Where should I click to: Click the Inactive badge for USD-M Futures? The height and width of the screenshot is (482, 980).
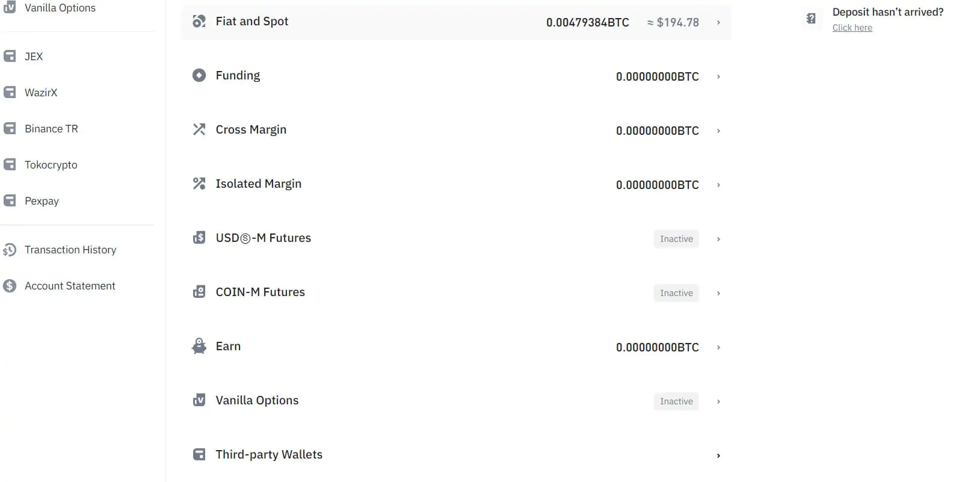pyautogui.click(x=676, y=239)
